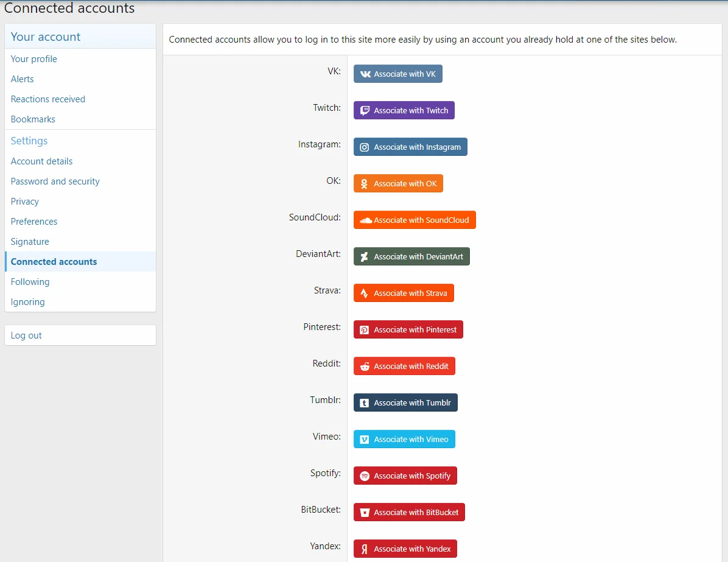The height and width of the screenshot is (562, 728).
Task: Click Associate with Tumblr text
Action: (412, 402)
